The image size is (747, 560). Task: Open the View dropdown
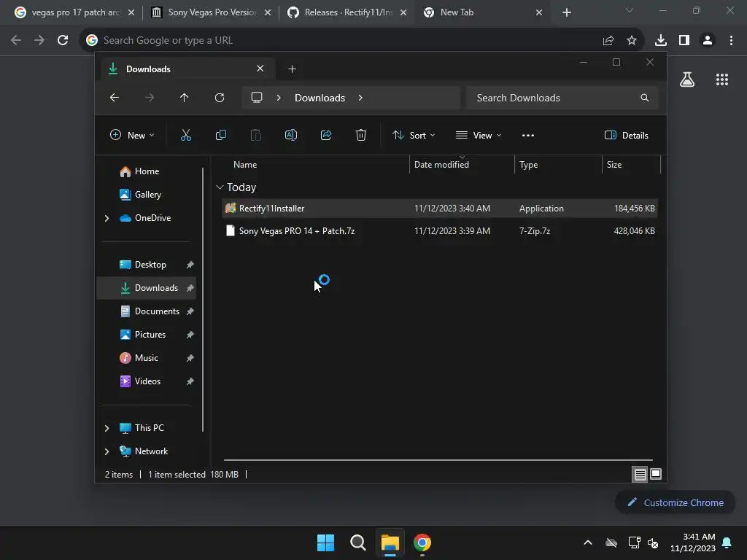click(479, 135)
